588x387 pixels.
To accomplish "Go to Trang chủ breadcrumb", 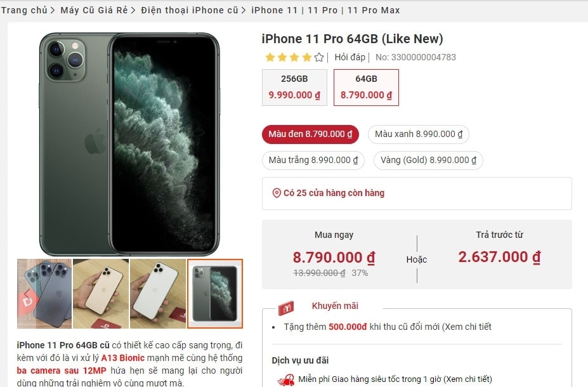I will [24, 10].
